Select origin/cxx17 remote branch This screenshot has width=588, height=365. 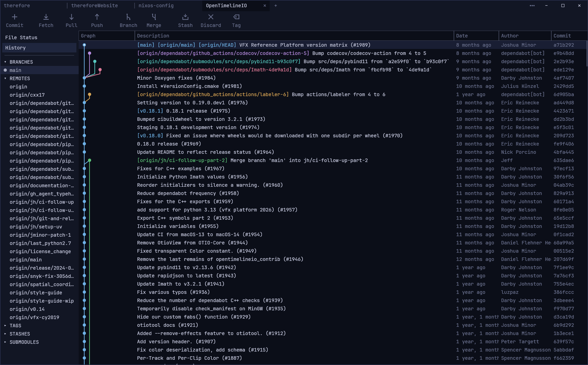point(39,95)
